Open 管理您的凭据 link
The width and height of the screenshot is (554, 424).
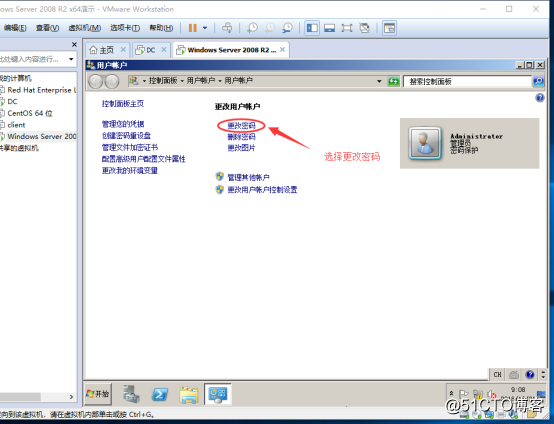[x=123, y=124]
